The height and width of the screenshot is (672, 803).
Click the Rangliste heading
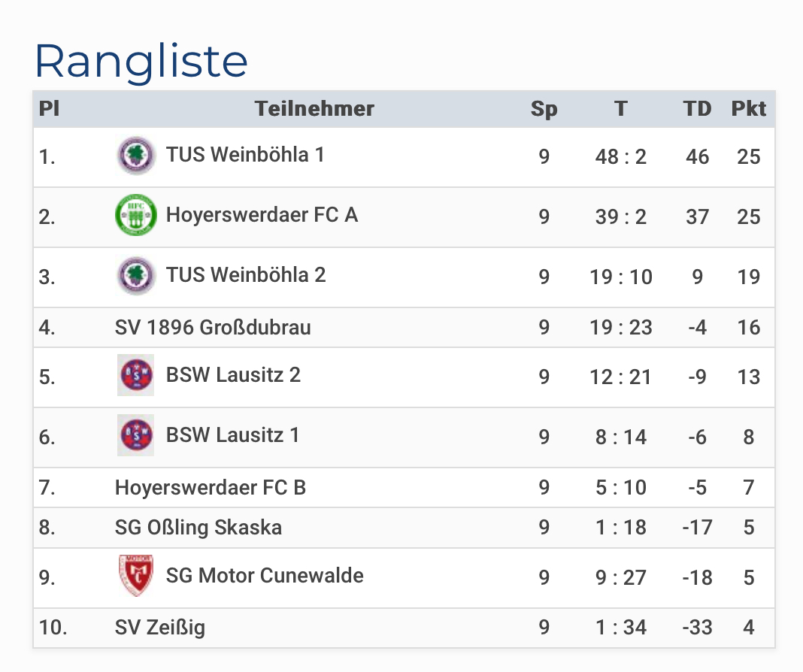[x=141, y=62]
